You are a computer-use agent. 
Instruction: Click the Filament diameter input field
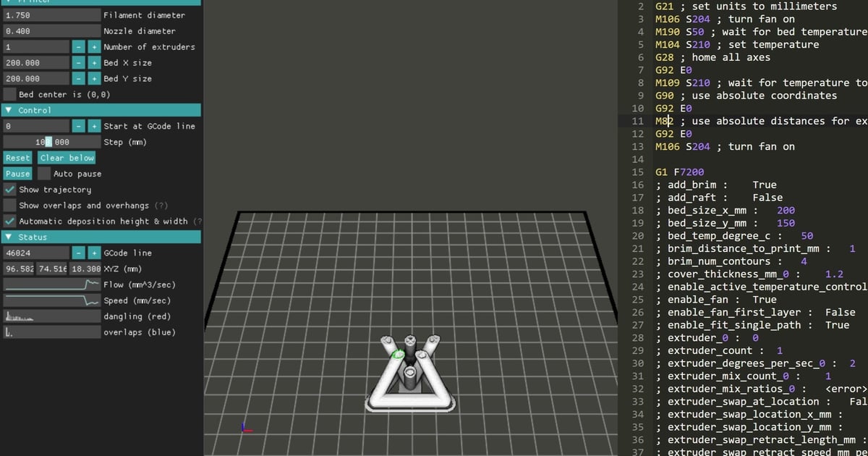click(51, 15)
